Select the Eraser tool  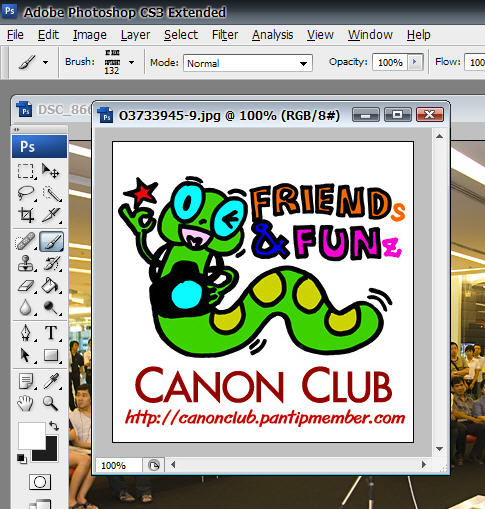(26, 286)
